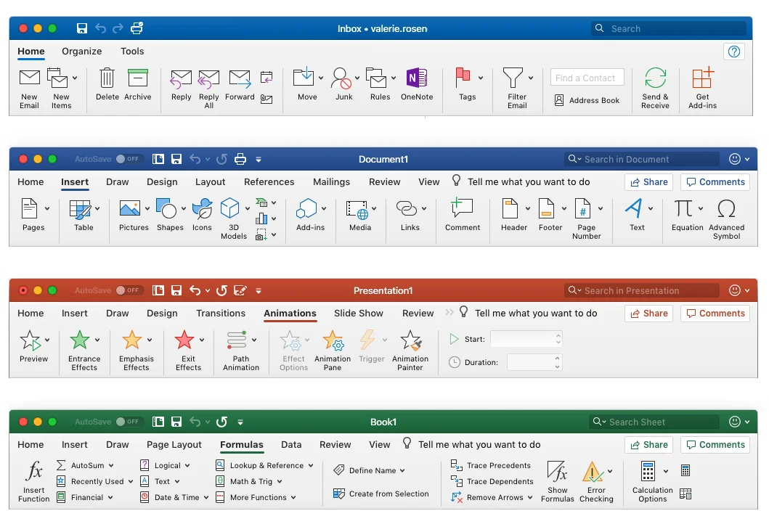Insert Table in Word ribbon

click(x=84, y=215)
